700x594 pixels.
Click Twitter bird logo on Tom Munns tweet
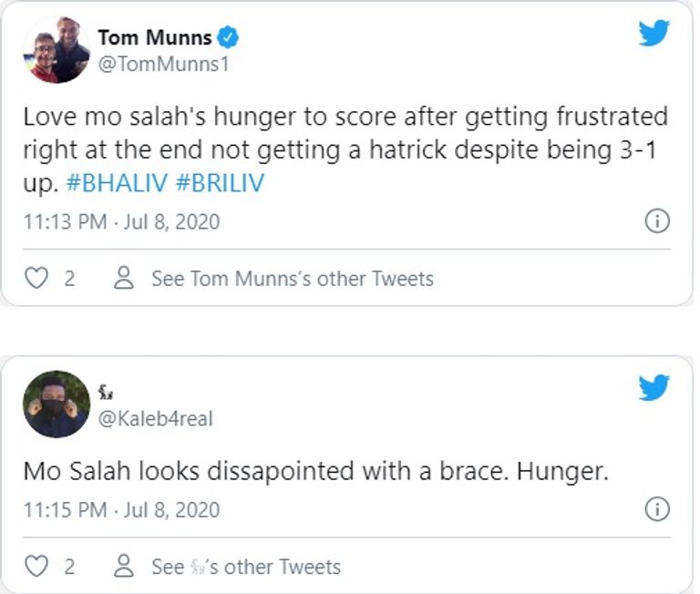pyautogui.click(x=654, y=34)
